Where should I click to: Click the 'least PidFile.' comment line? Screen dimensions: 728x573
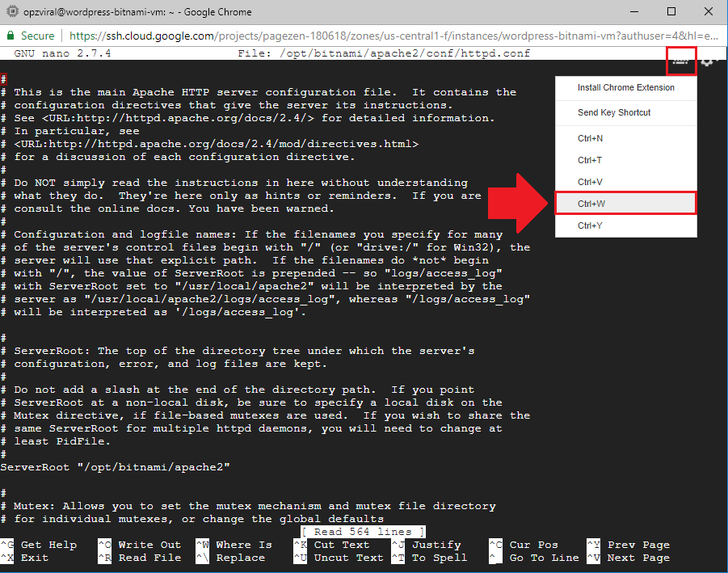point(56,441)
